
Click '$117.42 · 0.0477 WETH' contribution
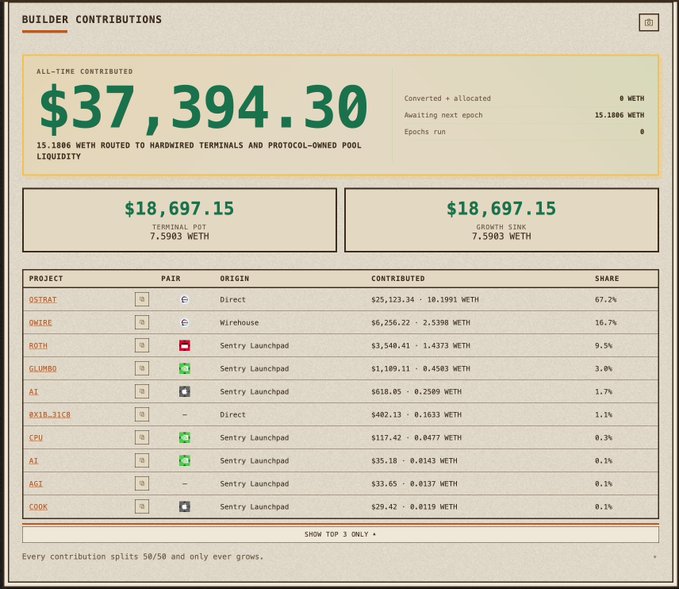[416, 437]
